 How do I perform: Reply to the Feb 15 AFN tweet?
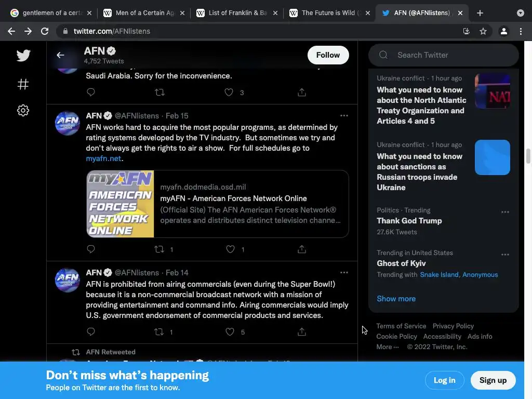(90, 249)
